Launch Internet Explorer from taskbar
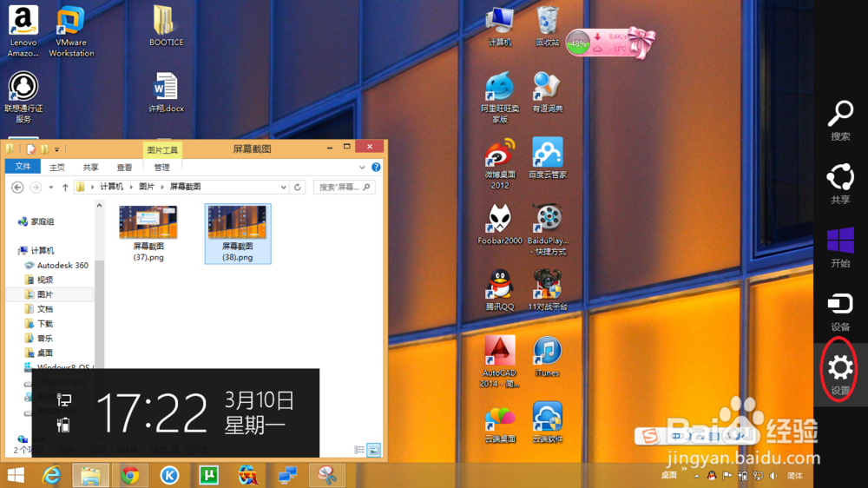 51,475
